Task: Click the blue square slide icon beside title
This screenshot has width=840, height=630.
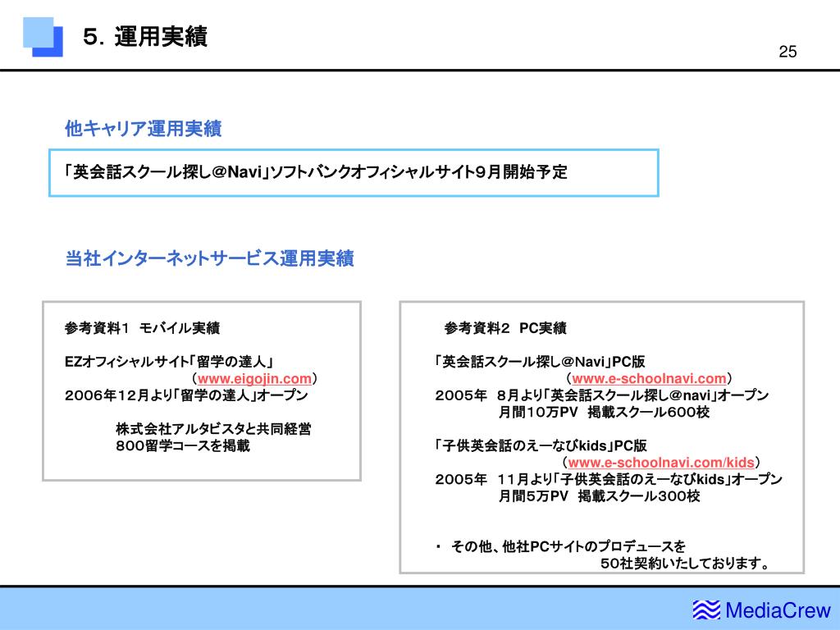Action: tap(43, 37)
